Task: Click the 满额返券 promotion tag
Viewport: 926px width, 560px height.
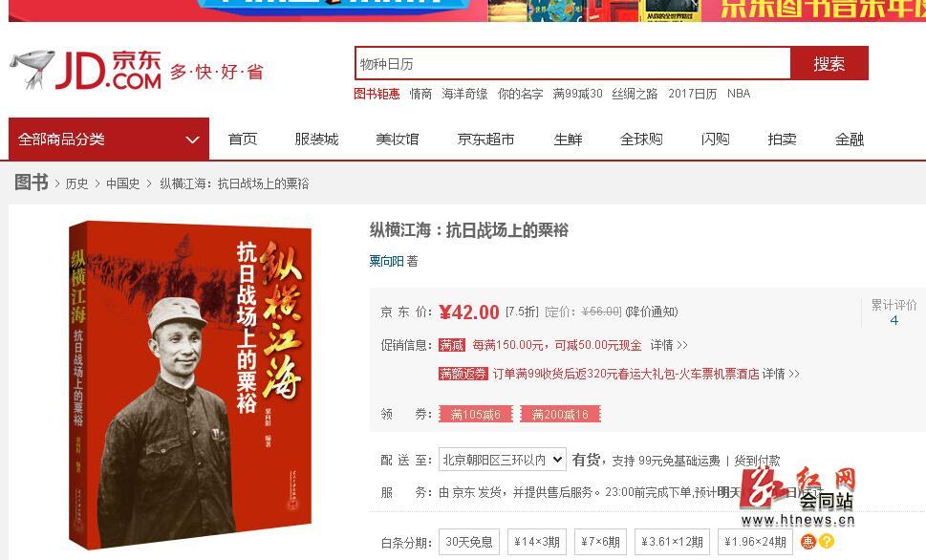Action: coord(463,374)
